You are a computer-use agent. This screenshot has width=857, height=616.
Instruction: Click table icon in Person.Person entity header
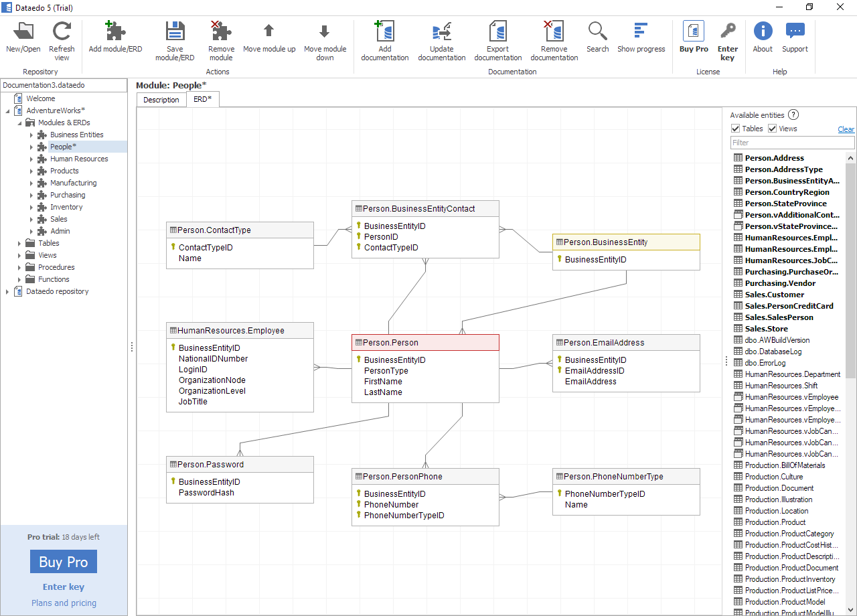pyautogui.click(x=358, y=342)
